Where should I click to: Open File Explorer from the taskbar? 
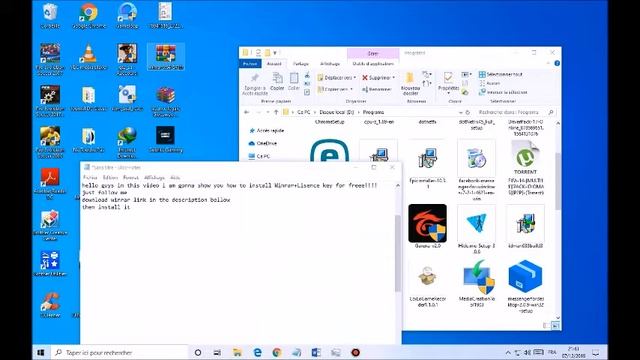237,352
